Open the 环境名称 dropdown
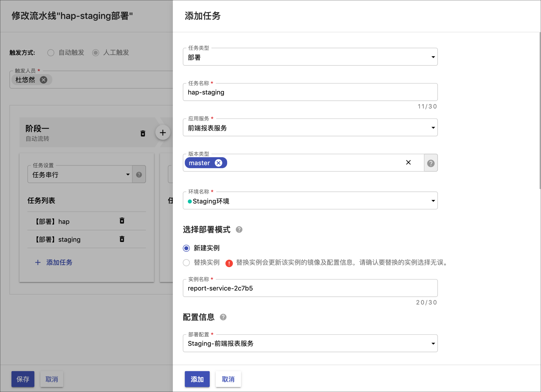Viewport: 541px width, 392px height. point(310,201)
